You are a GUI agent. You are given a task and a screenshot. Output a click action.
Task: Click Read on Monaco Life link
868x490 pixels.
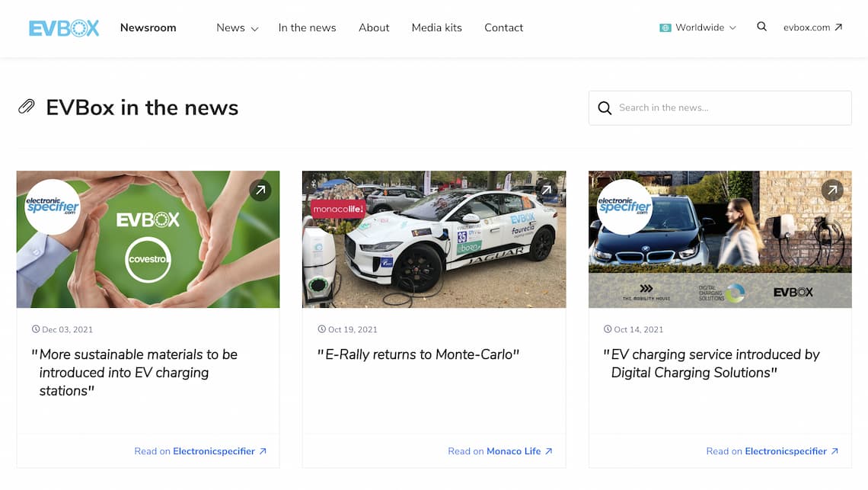(x=500, y=451)
